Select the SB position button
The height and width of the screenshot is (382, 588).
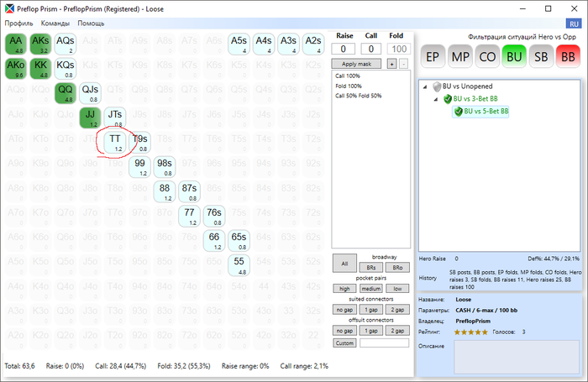541,56
